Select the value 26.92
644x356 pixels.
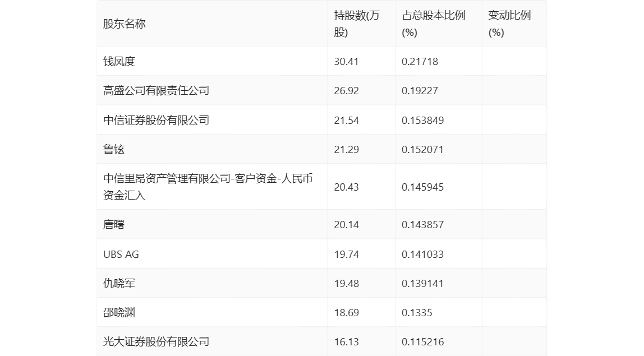tap(346, 91)
